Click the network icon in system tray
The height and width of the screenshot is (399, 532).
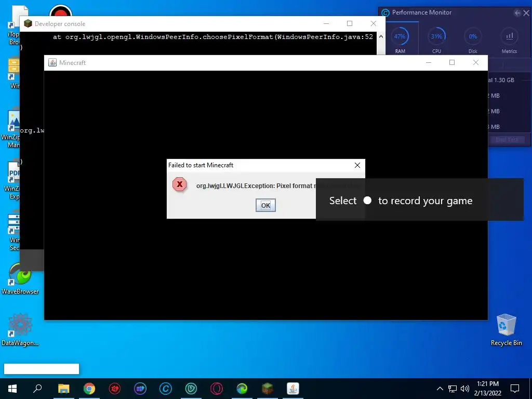tap(453, 389)
